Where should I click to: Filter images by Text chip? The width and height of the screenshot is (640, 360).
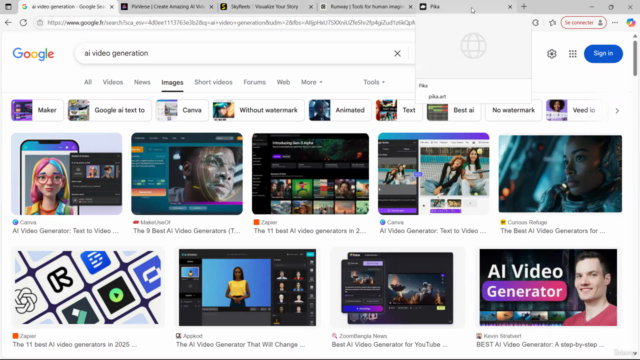399,110
